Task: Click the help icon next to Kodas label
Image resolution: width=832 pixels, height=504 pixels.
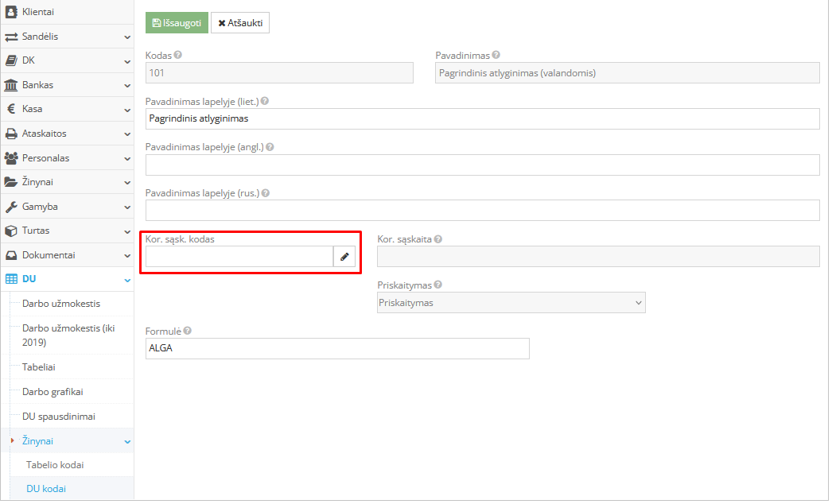Action: pos(178,56)
